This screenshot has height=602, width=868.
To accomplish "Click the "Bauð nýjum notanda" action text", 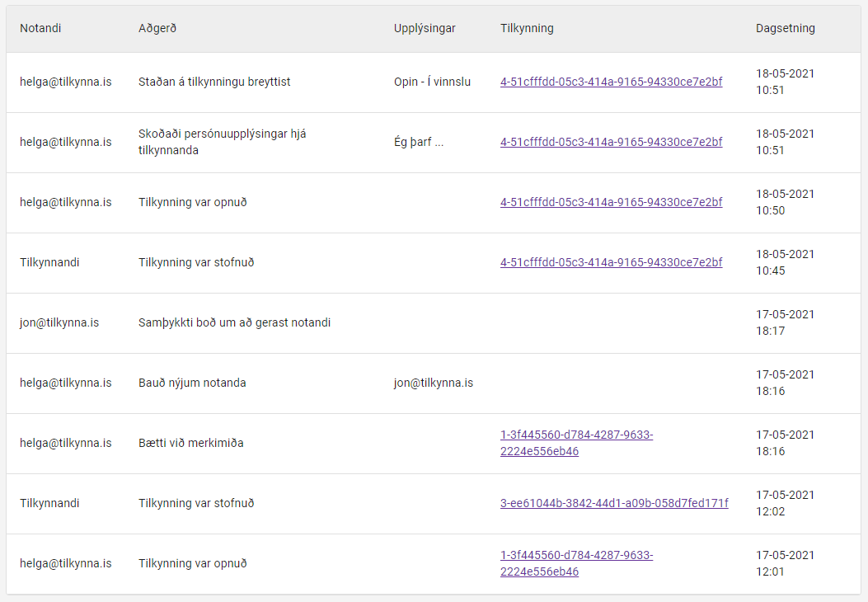I will pos(192,383).
